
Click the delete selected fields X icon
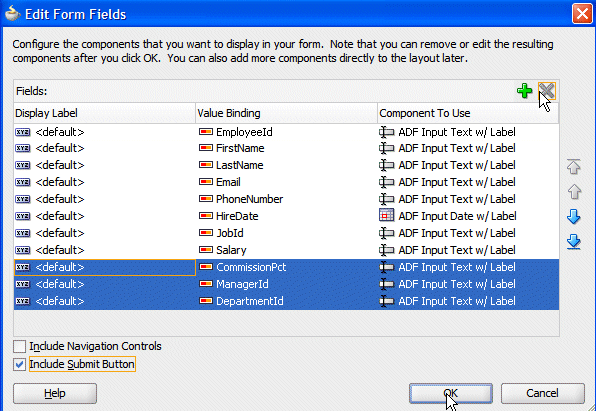tap(547, 91)
